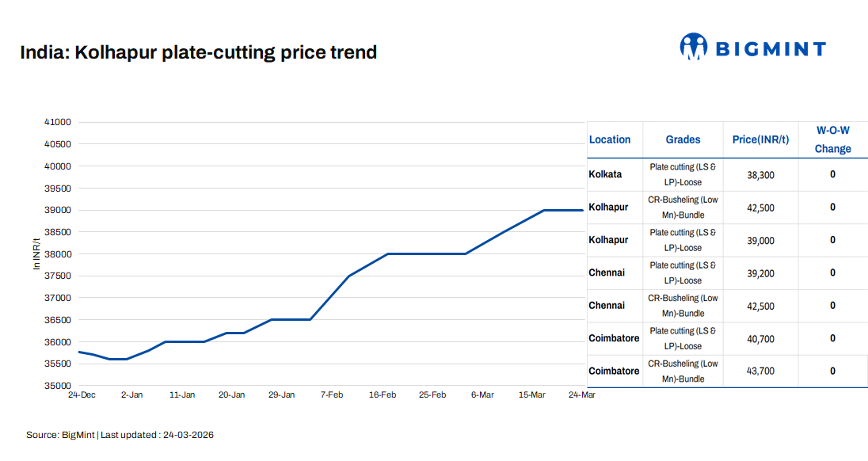Click the W-O-W Change column header

[832, 139]
